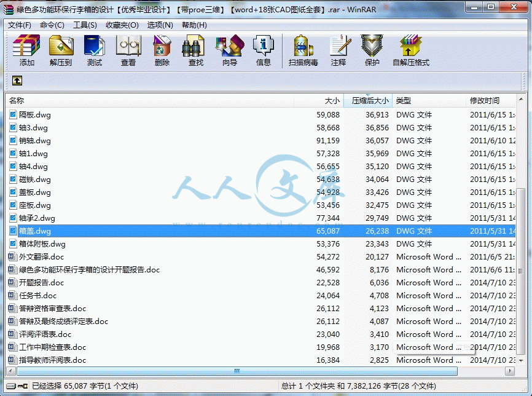This screenshot has width=532, height=396.
Task: Click the 查找 (Find) binoculars icon
Action: (x=192, y=46)
